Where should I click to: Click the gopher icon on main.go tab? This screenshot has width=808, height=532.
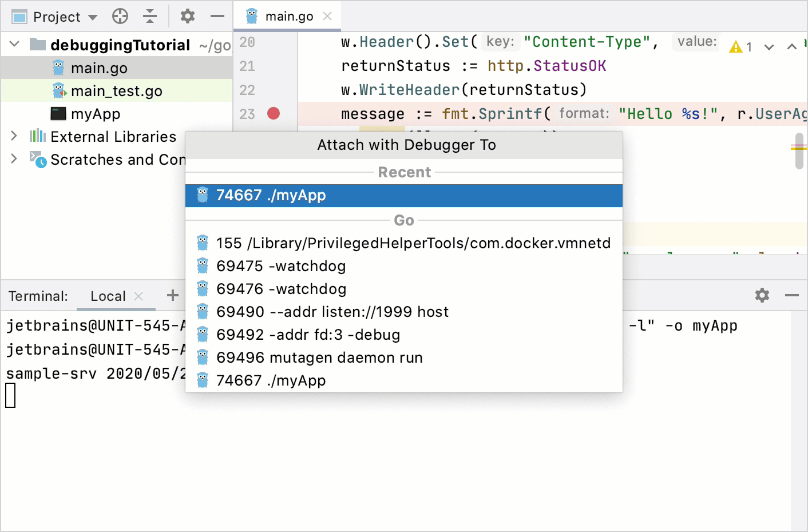coord(252,16)
